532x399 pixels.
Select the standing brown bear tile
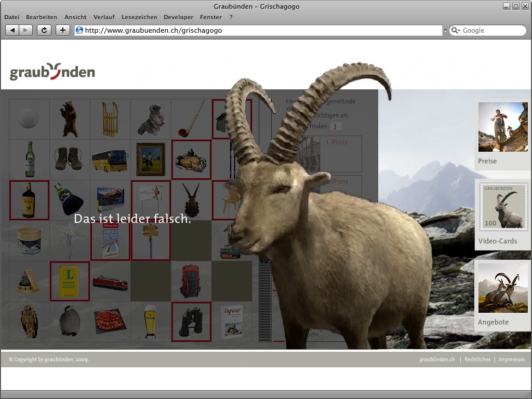pos(70,119)
